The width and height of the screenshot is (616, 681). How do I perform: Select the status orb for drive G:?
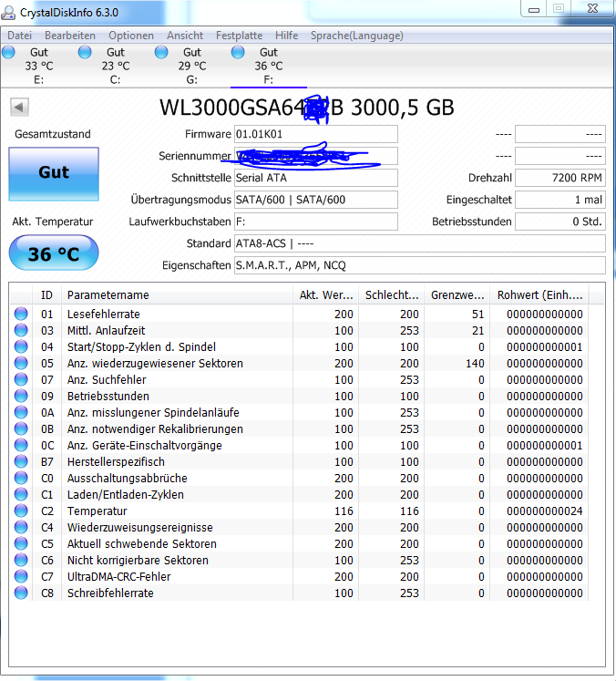tap(161, 53)
